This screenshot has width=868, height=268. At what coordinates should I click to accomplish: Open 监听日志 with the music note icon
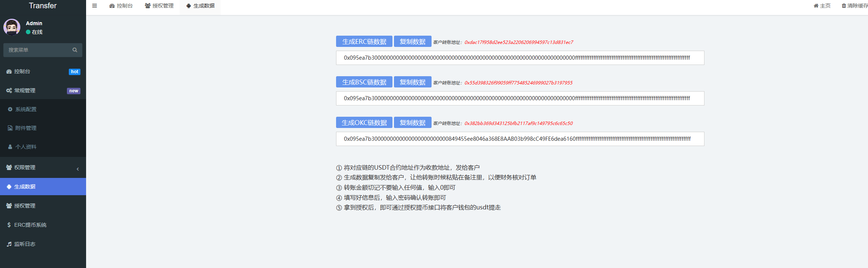click(24, 244)
